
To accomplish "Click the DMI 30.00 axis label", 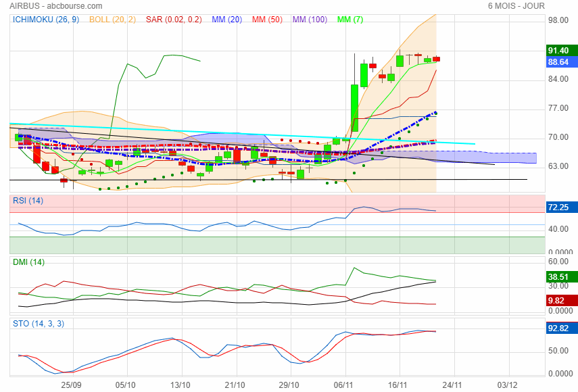I will (558, 286).
